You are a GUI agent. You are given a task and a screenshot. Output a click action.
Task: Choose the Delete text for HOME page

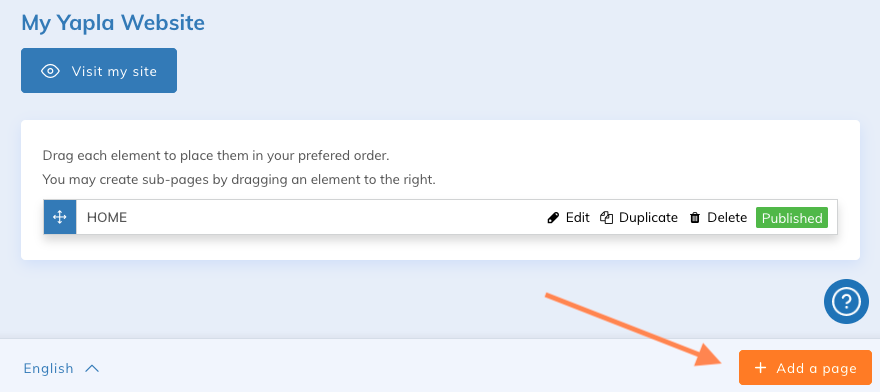(x=727, y=217)
